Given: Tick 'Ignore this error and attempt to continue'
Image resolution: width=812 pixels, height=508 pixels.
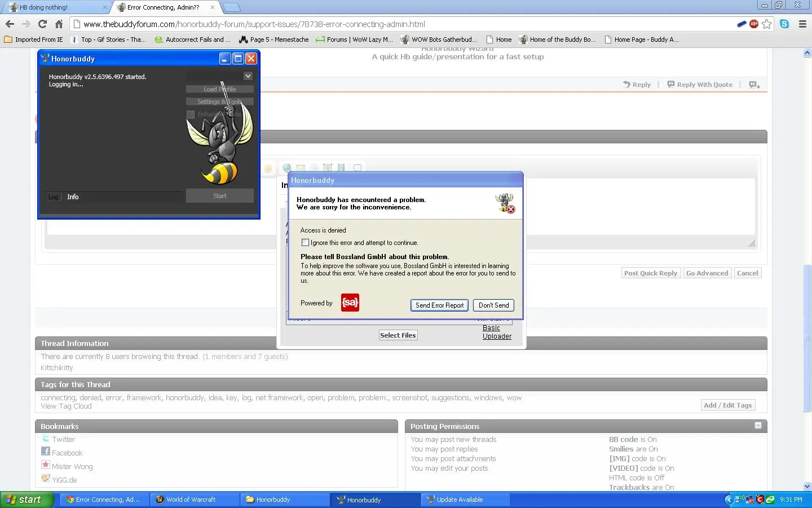Looking at the screenshot, I should click(305, 243).
